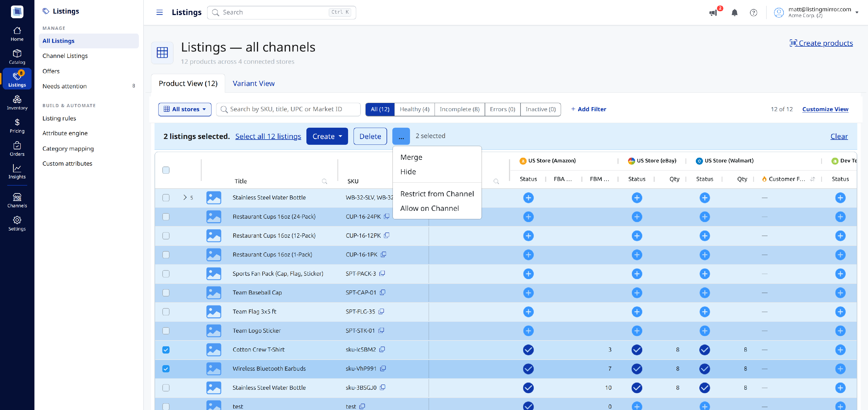Uncheck Wireless Bluetooth Earbuds checkbox

pos(166,369)
